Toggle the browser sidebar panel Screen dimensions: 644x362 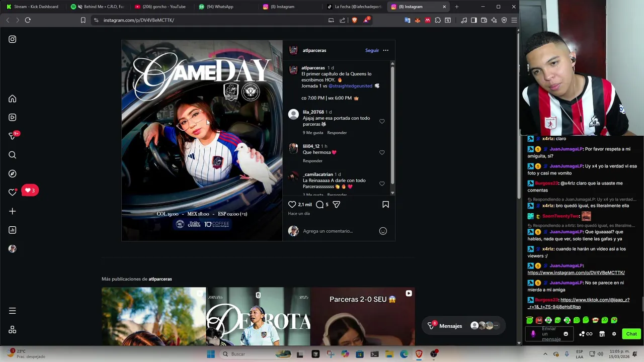click(x=474, y=20)
